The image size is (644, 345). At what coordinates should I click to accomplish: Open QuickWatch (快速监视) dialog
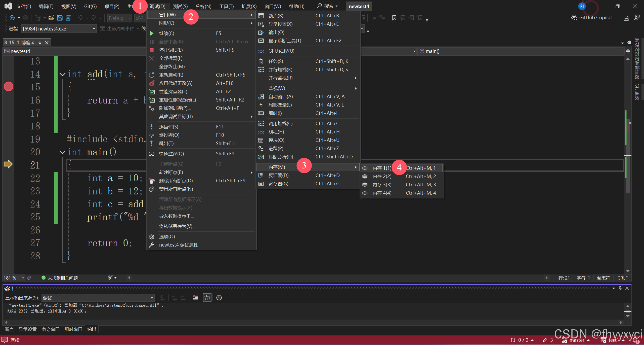[x=201, y=154]
